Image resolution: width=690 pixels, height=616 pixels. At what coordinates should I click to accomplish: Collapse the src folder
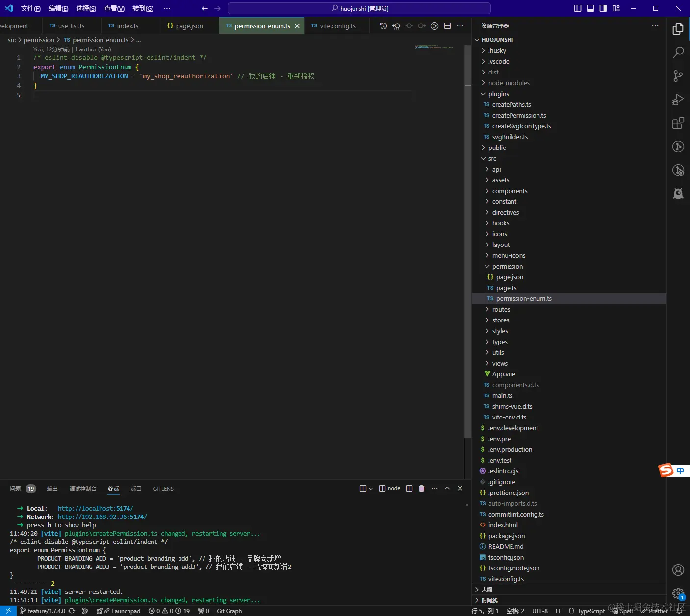pyautogui.click(x=569, y=158)
